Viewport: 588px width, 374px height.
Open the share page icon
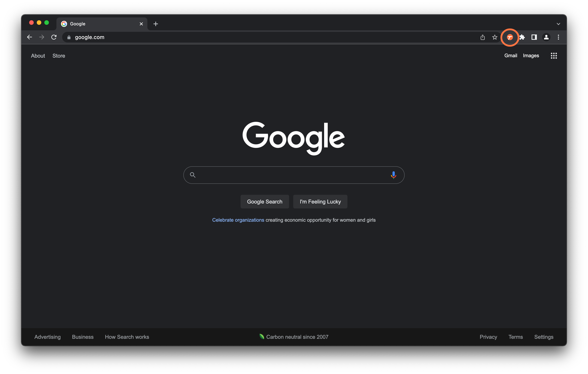click(482, 37)
